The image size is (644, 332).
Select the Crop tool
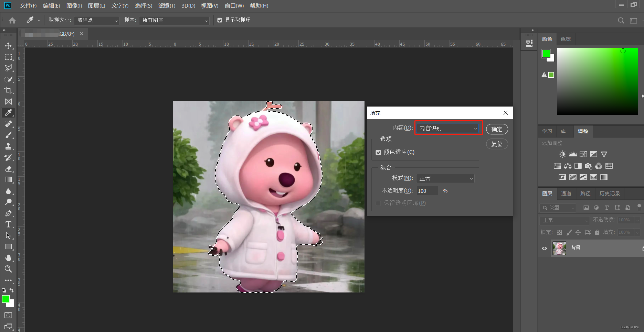[8, 90]
